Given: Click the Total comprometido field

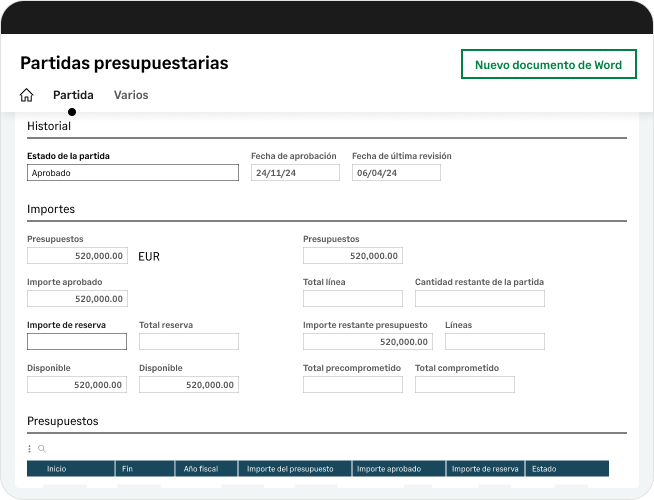Looking at the screenshot, I should pyautogui.click(x=465, y=385).
